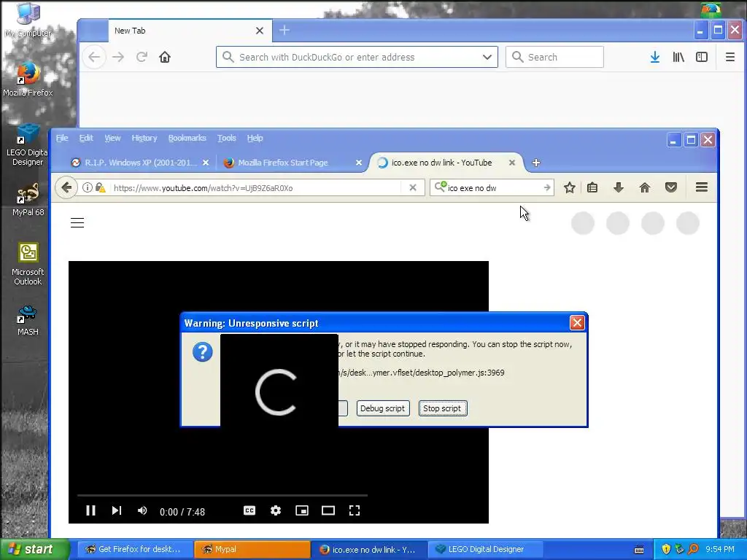747x560 pixels.
Task: Open MASH desktop shortcut
Action: click(28, 320)
